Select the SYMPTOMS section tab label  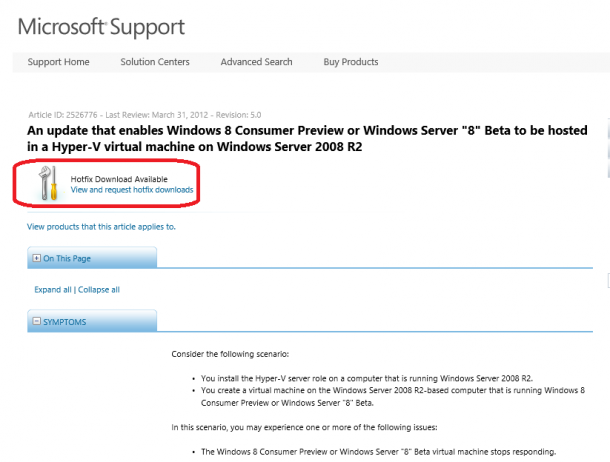(x=65, y=322)
